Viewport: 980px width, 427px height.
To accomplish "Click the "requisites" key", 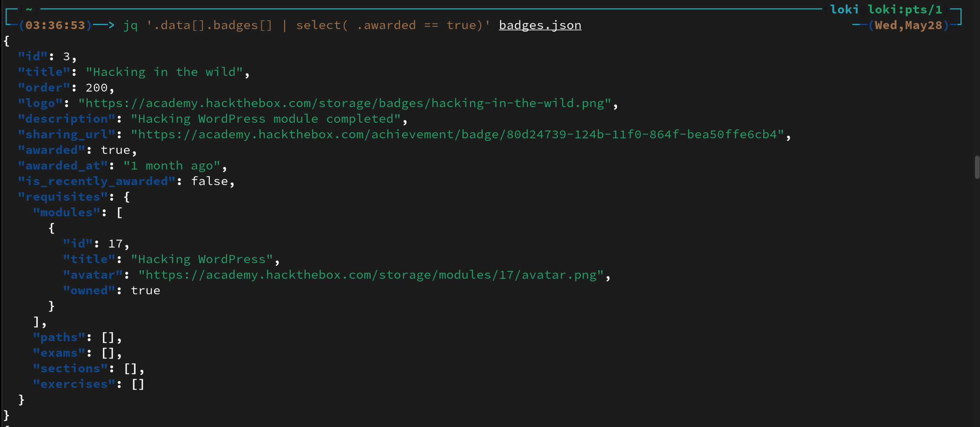I will point(63,197).
